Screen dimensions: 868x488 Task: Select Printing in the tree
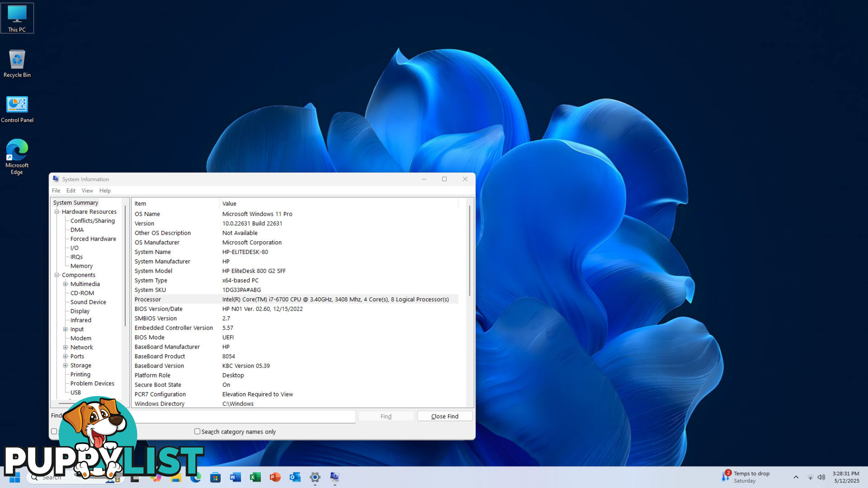pyautogui.click(x=80, y=375)
